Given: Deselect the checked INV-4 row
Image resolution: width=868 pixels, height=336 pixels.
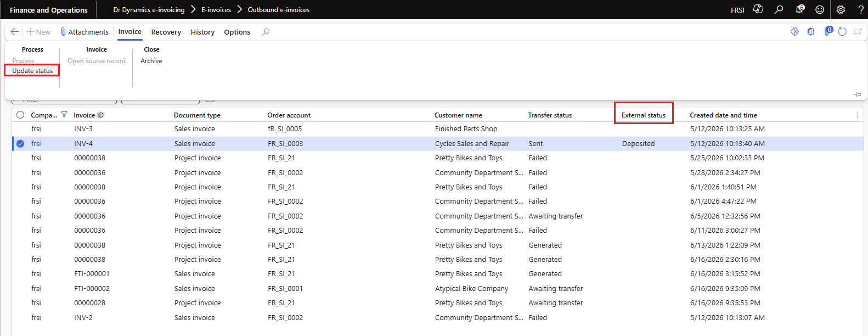Looking at the screenshot, I should [x=20, y=143].
